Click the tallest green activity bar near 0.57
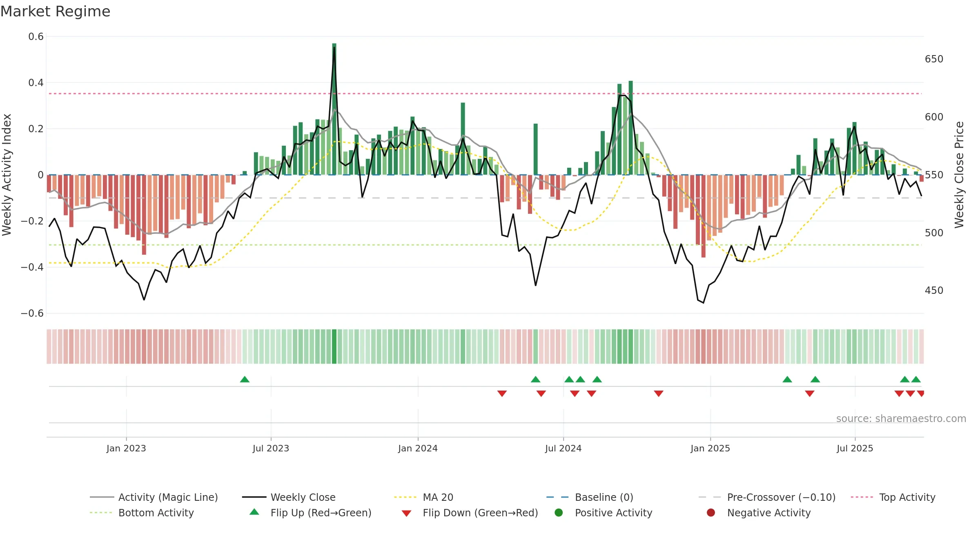 click(334, 109)
